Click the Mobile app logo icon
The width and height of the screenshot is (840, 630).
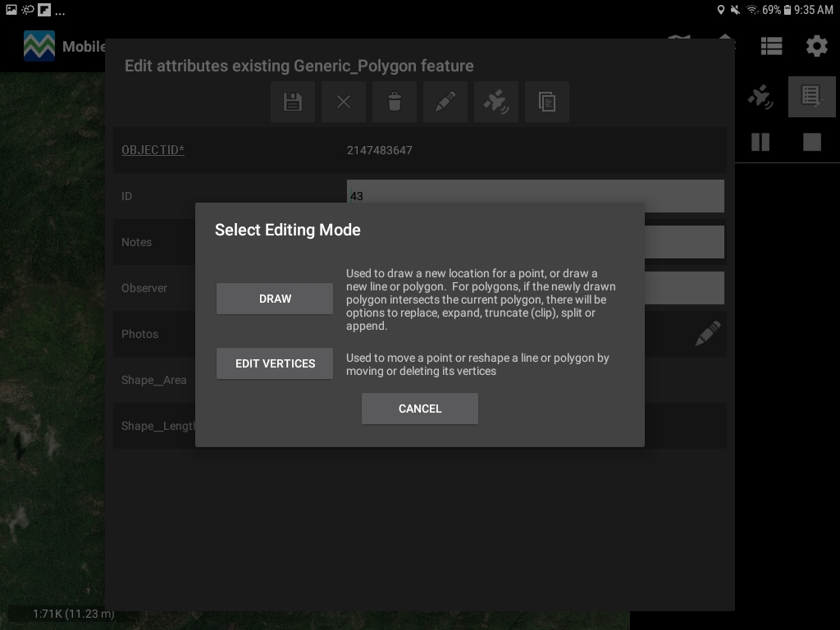click(x=39, y=46)
